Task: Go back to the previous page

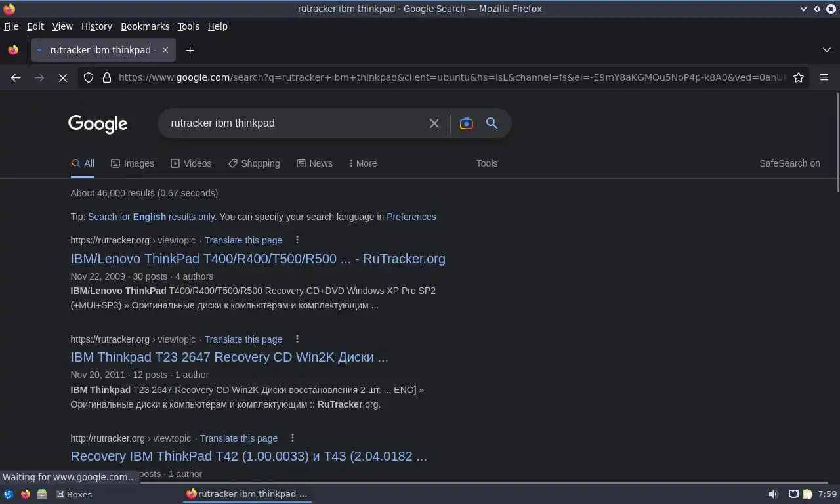Action: 16,77
